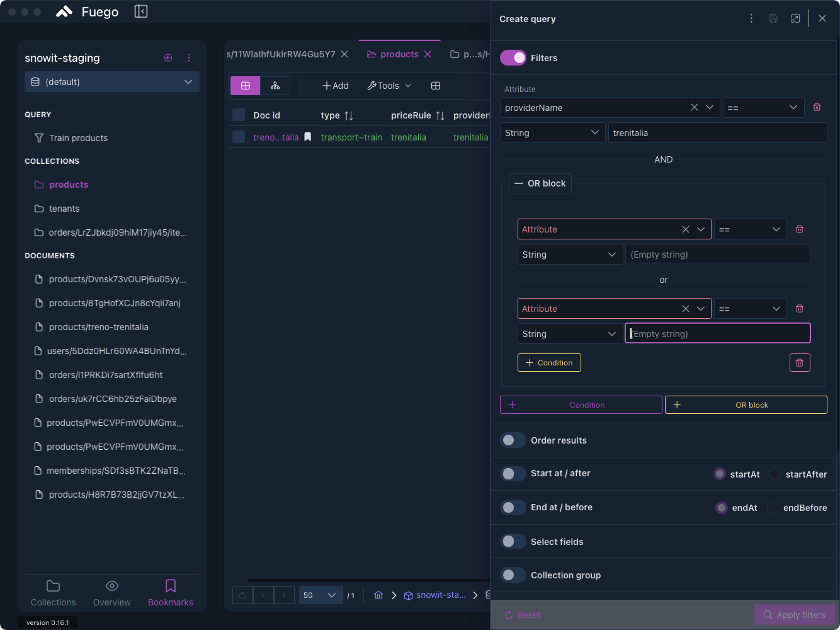The height and width of the screenshot is (630, 840).
Task: Open the second OR block String type dropdown
Action: [x=570, y=334]
